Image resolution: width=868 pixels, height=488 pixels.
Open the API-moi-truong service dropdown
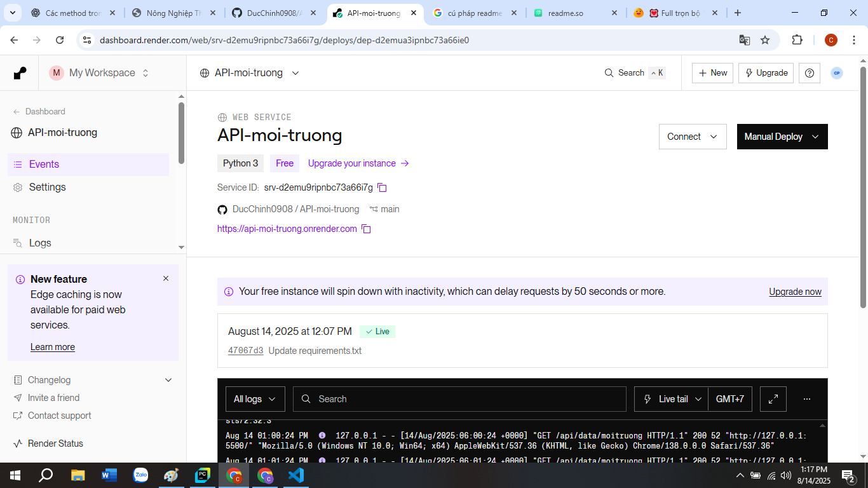(250, 73)
